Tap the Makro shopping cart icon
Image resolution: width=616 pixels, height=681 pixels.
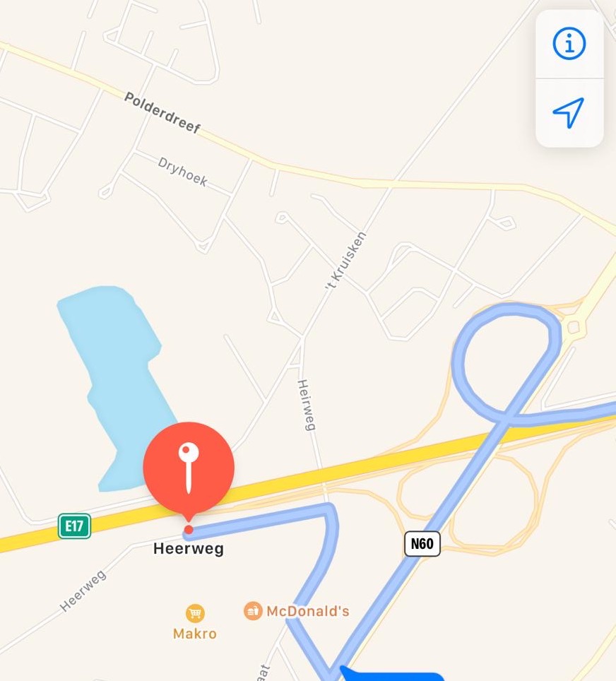click(195, 613)
